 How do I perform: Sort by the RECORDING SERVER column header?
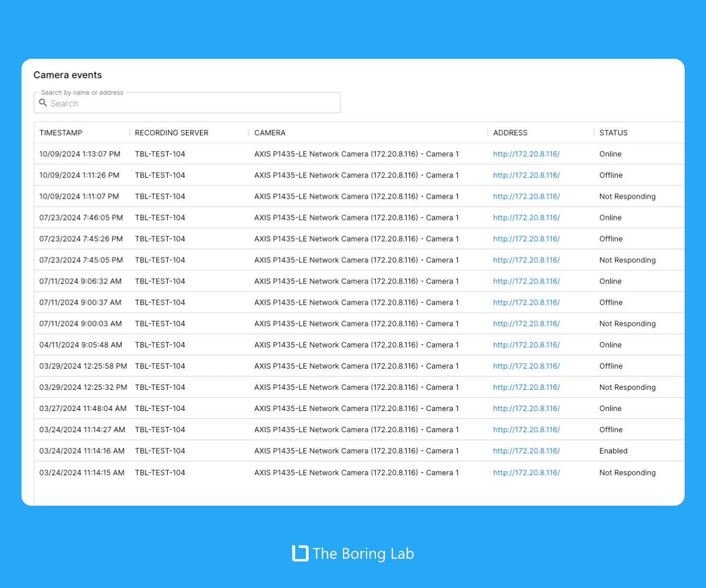click(172, 133)
